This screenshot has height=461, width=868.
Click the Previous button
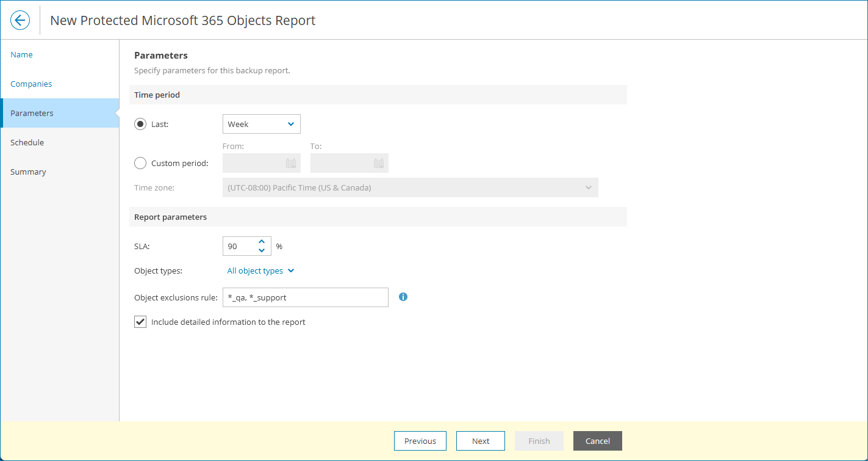(x=420, y=441)
